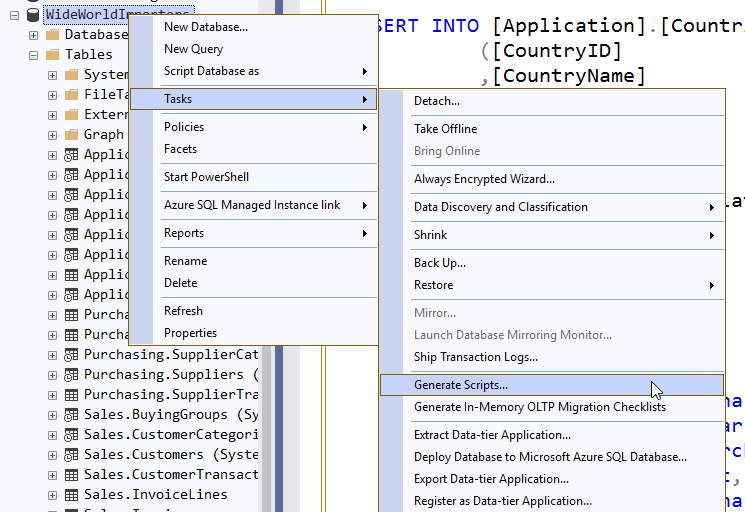The image size is (745, 512).
Task: Choose Start PowerShell menu entry
Action: click(x=253, y=177)
